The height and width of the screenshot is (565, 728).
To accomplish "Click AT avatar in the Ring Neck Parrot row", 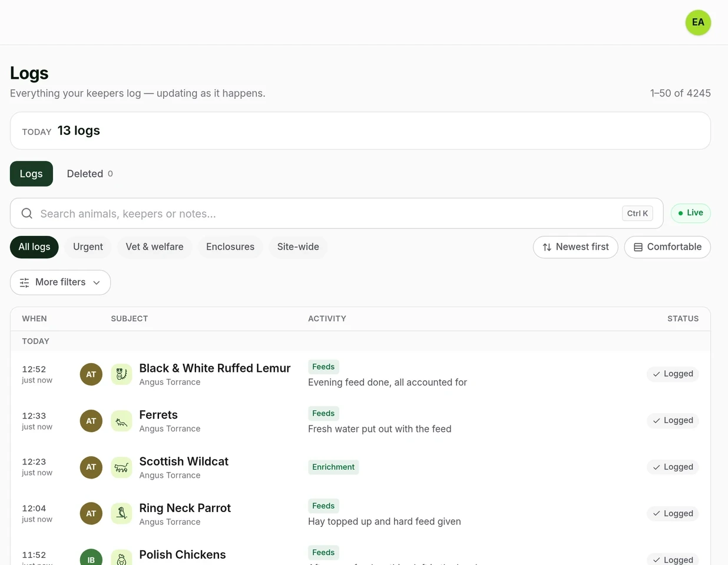I will tap(91, 513).
